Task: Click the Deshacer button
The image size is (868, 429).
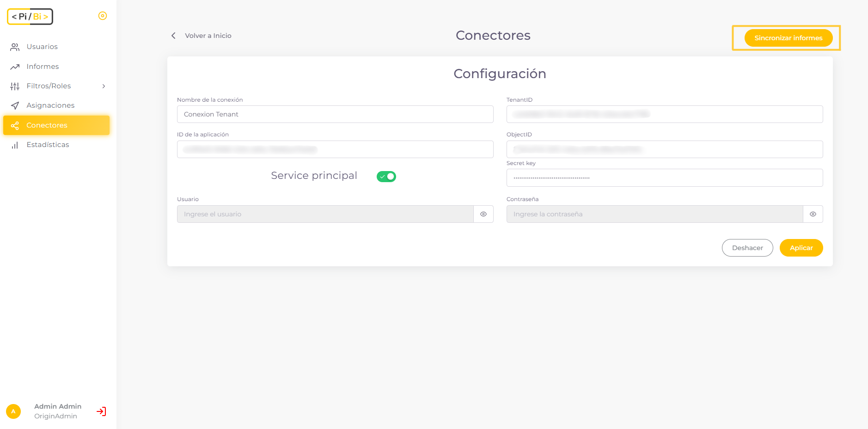Action: [747, 248]
